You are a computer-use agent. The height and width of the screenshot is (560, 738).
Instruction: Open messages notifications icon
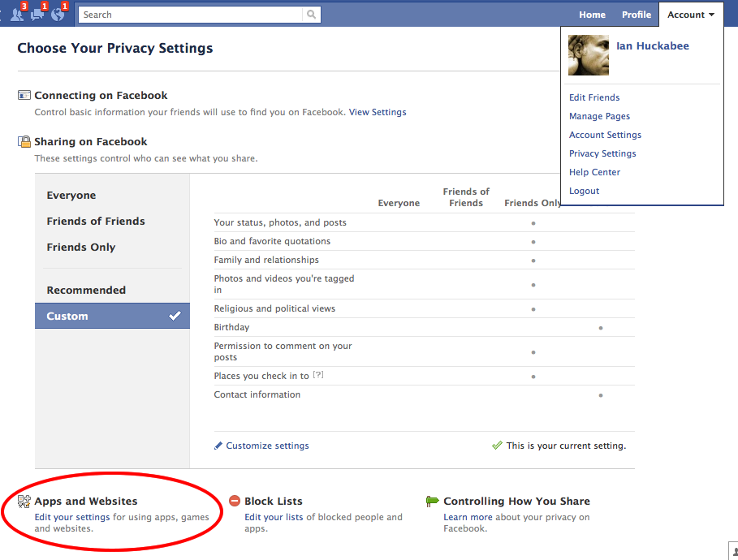click(37, 14)
